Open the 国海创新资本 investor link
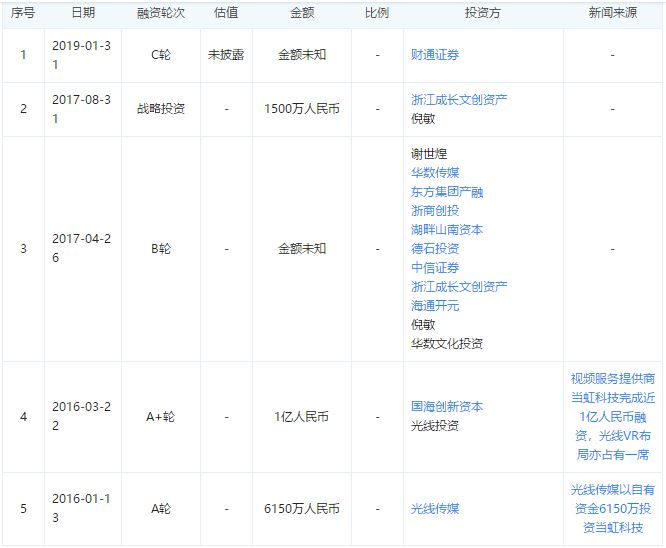The height and width of the screenshot is (548, 666). [447, 407]
